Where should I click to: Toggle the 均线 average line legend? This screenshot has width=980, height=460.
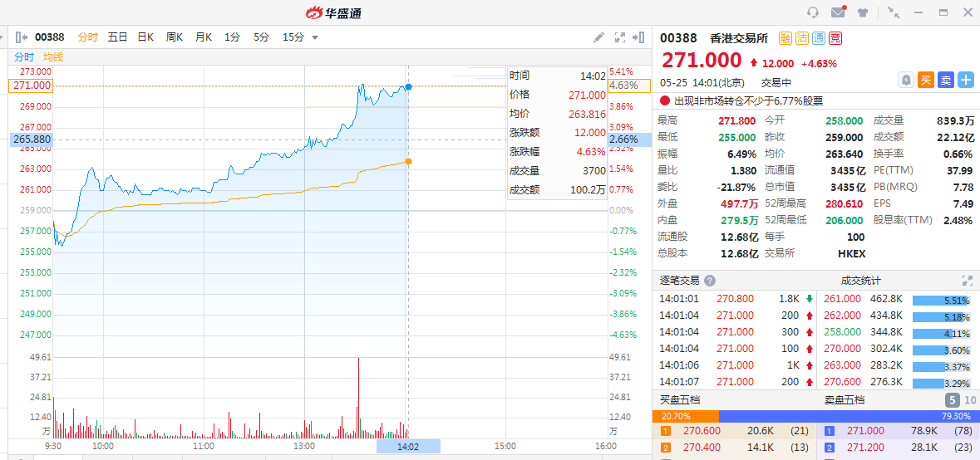point(53,56)
